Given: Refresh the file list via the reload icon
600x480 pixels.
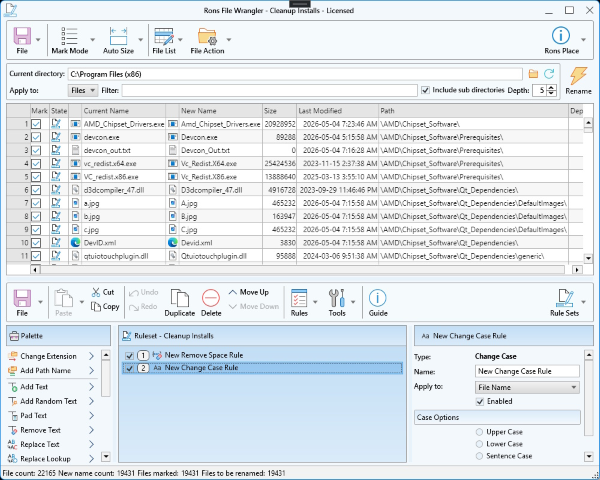Looking at the screenshot, I should 549,74.
